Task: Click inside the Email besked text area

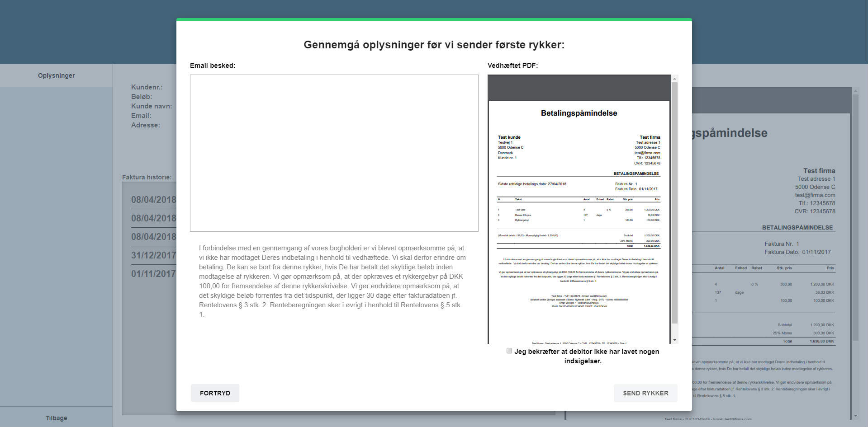Action: [334, 154]
